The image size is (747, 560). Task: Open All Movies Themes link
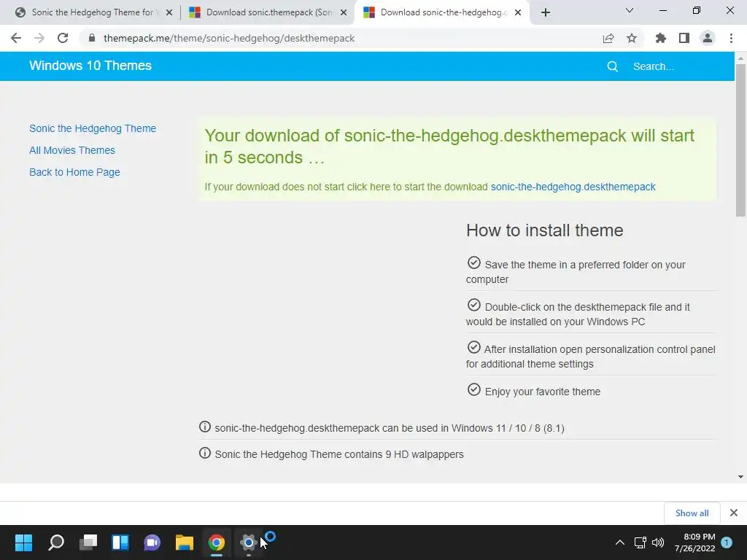coord(72,150)
